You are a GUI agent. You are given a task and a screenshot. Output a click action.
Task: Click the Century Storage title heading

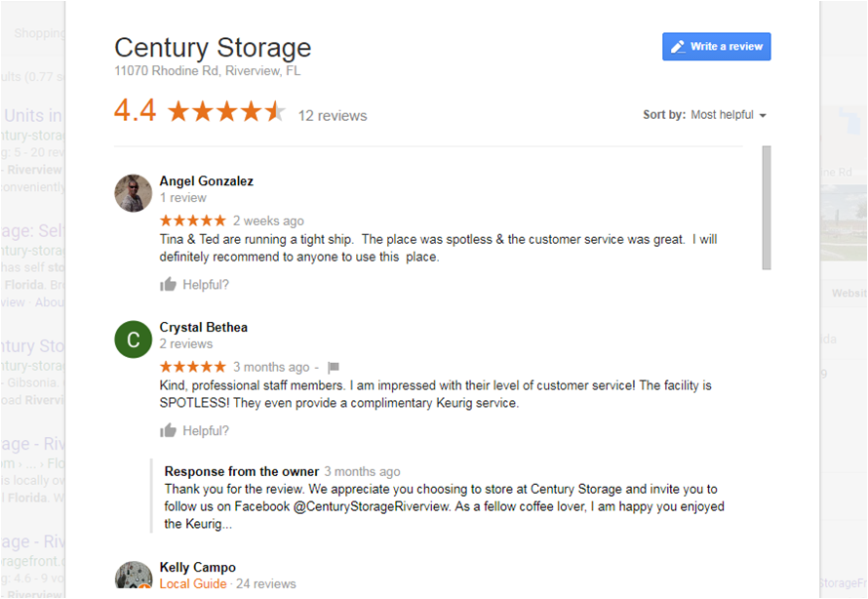tap(213, 48)
